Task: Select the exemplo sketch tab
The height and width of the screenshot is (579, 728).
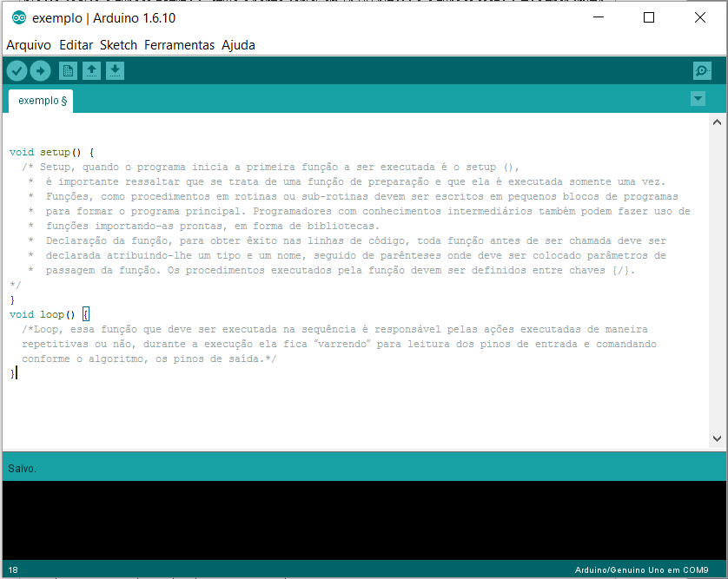Action: pyautogui.click(x=40, y=100)
